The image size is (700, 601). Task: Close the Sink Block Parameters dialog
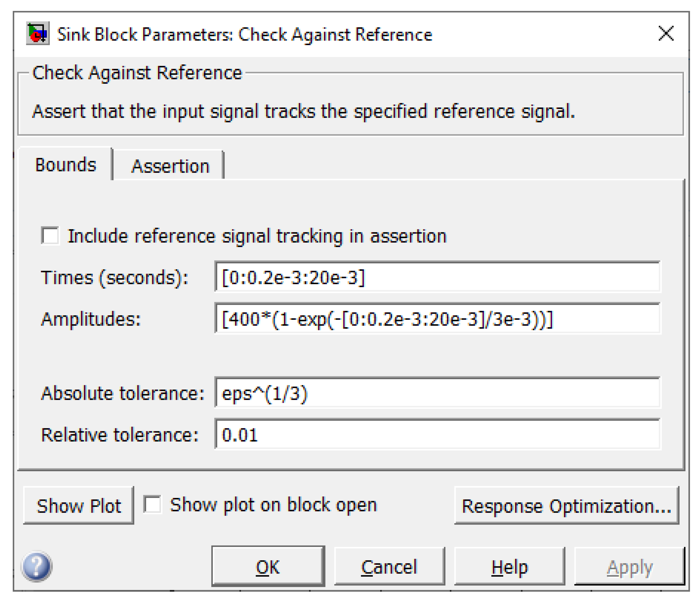(x=666, y=34)
